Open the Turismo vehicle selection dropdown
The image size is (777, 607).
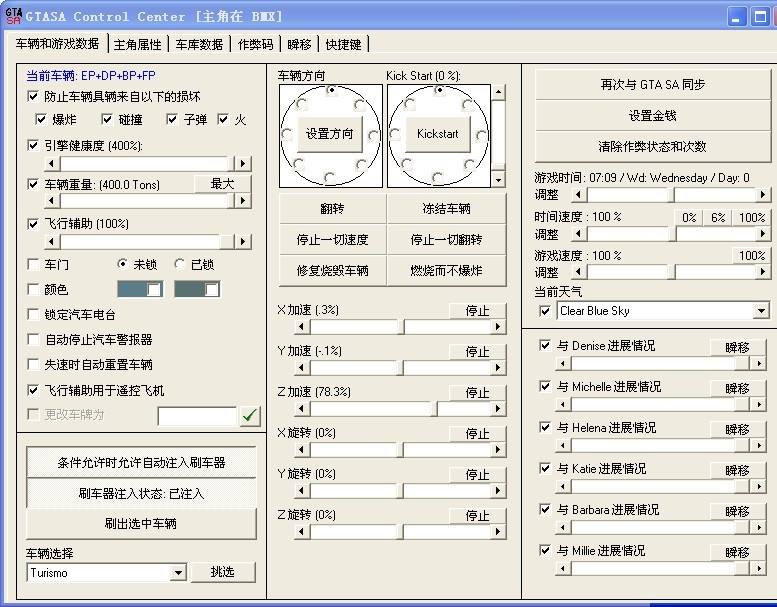coord(178,573)
